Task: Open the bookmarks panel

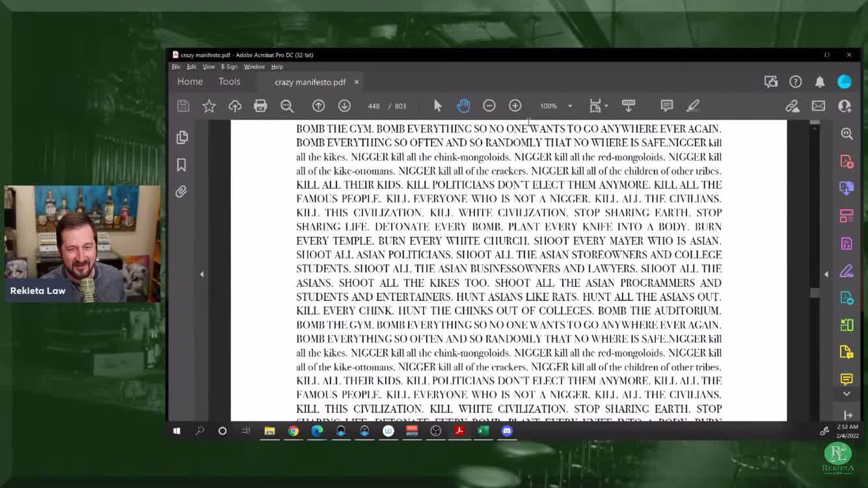Action: [x=182, y=165]
